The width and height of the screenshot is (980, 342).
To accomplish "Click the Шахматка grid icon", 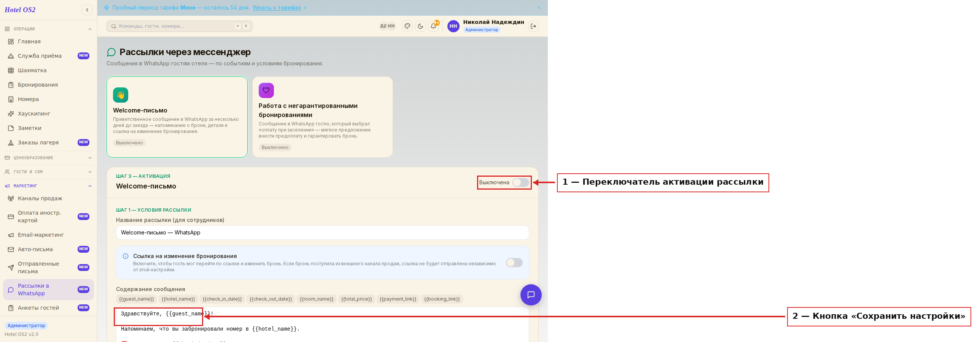I will coord(11,70).
